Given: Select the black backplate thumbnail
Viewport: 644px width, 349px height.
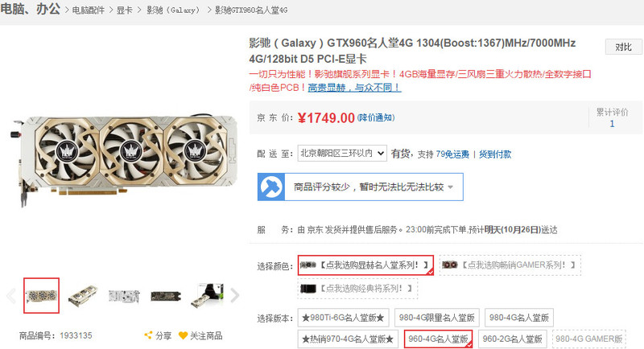Looking at the screenshot, I should click(x=166, y=296).
